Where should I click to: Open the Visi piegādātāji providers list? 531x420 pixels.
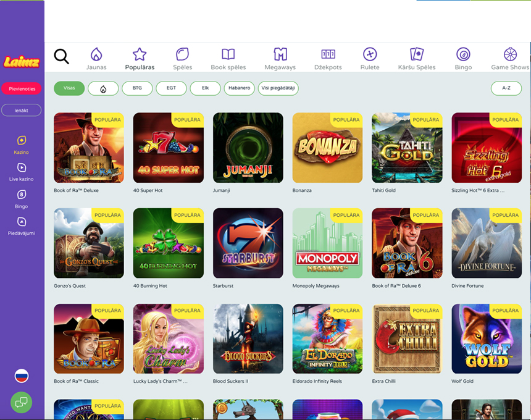[278, 88]
